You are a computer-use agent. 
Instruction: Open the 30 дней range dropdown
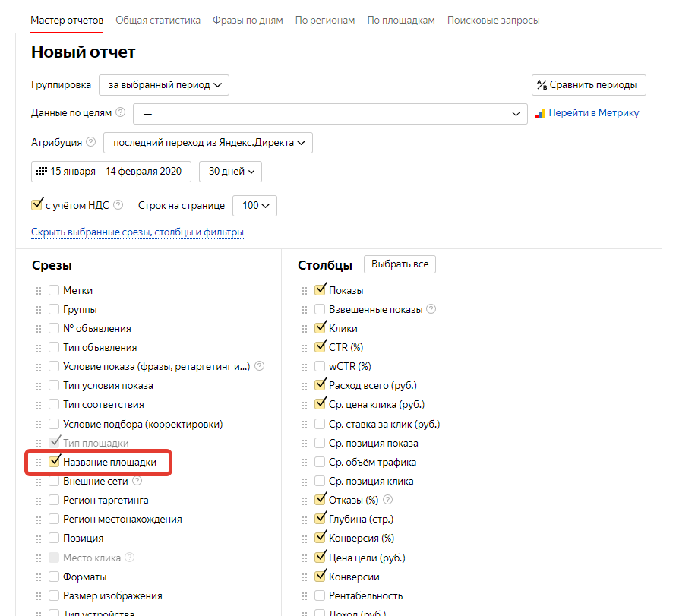[230, 172]
